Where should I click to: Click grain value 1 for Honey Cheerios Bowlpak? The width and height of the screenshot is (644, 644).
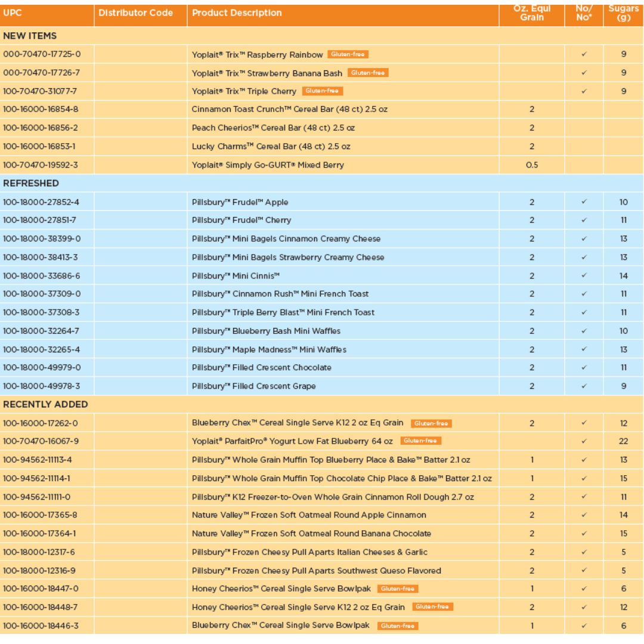[532, 589]
